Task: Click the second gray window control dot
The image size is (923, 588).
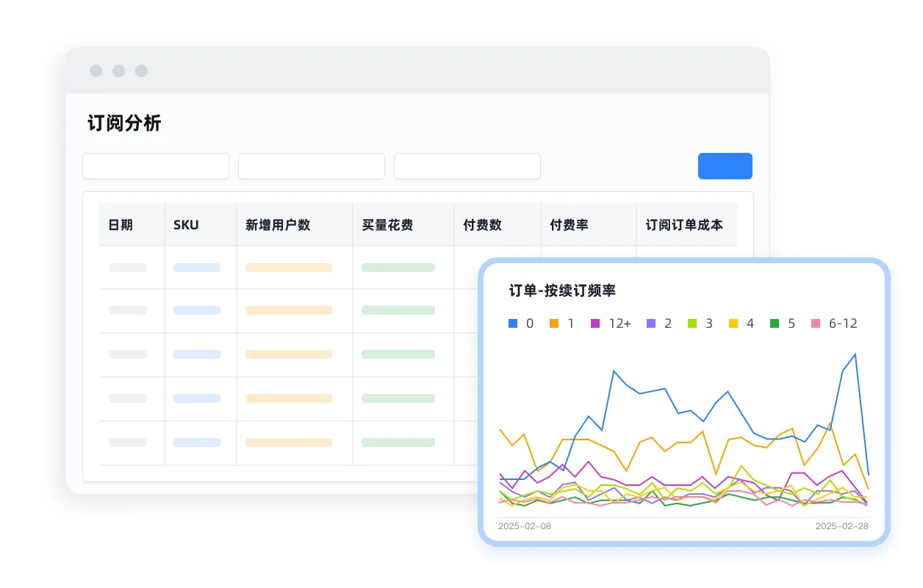Action: [118, 71]
